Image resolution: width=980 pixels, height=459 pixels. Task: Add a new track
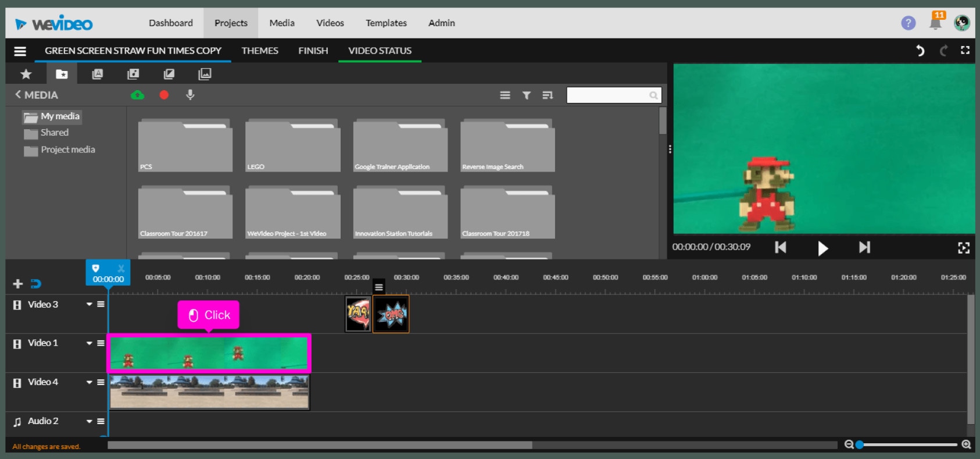pos(17,284)
